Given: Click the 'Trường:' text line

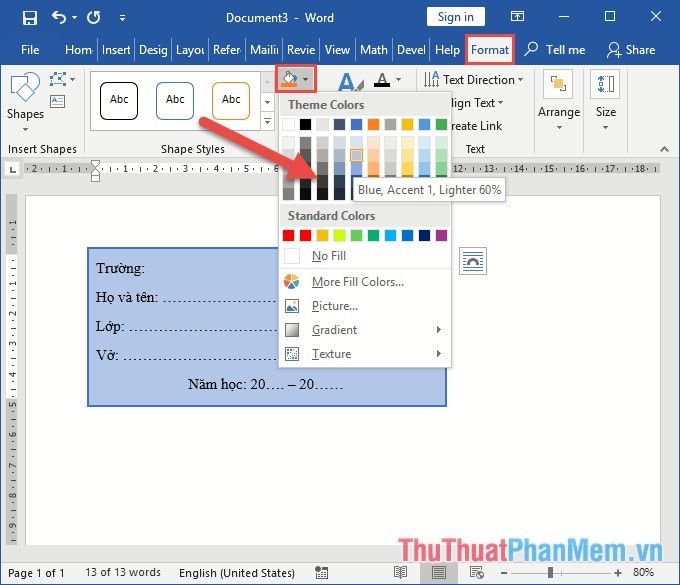Looking at the screenshot, I should click(120, 268).
